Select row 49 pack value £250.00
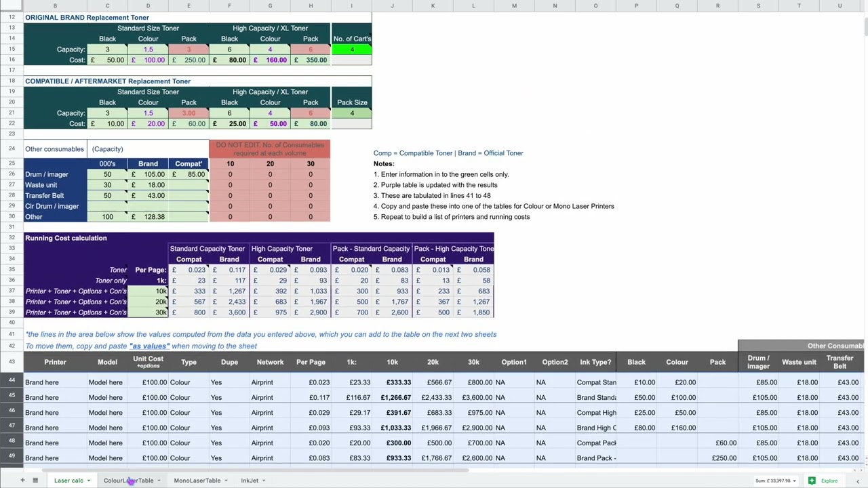This screenshot has height=488, width=868. click(717, 458)
